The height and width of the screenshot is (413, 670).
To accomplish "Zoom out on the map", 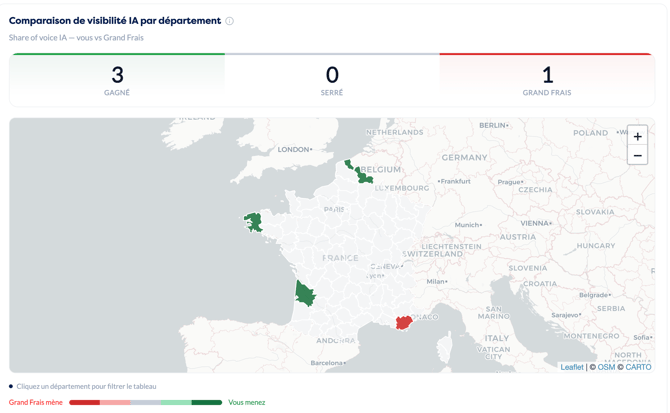I will click(x=637, y=155).
